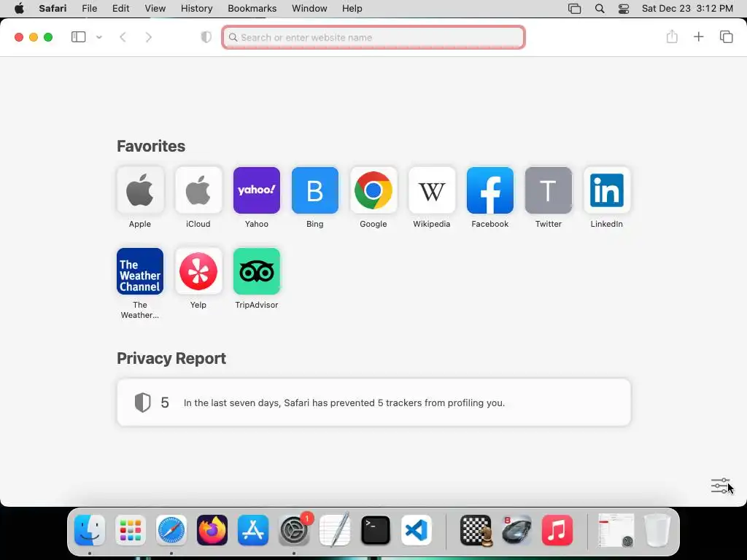Open Finder from the Dock

pos(90,530)
